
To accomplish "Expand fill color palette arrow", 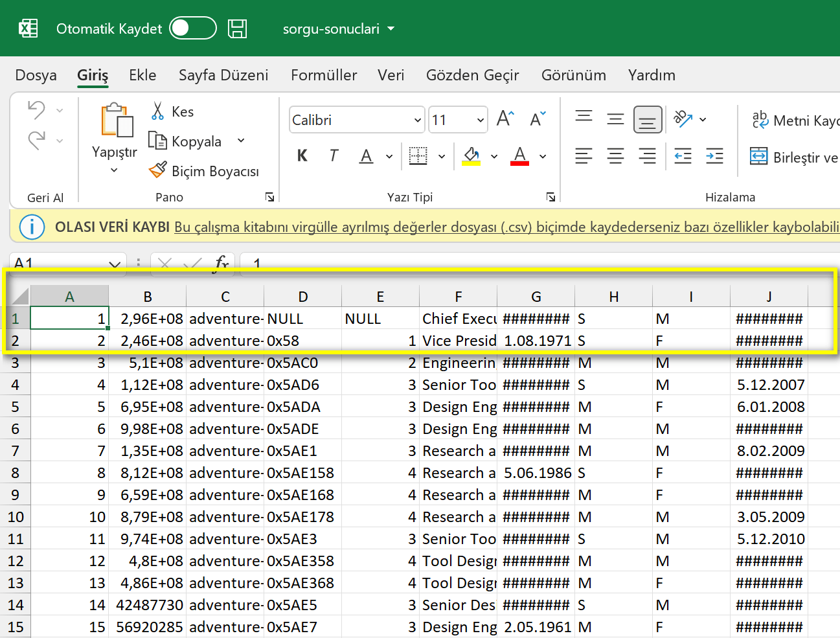I will pos(494,156).
